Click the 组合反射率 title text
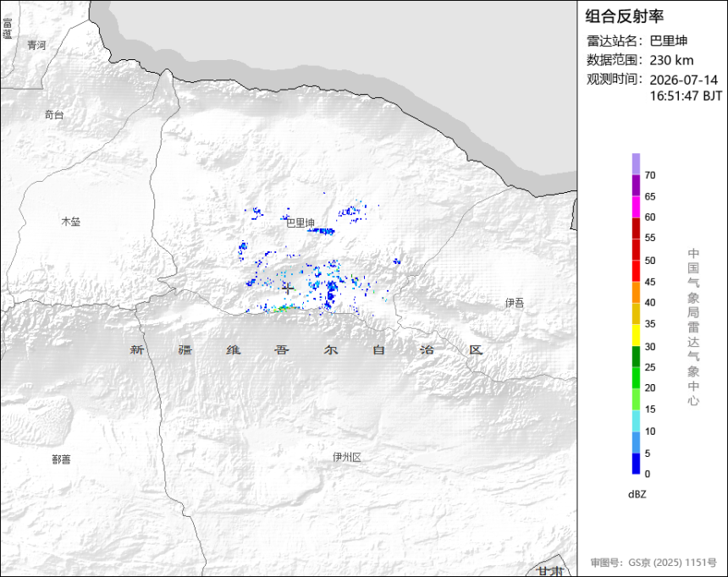The image size is (728, 577). point(624,16)
